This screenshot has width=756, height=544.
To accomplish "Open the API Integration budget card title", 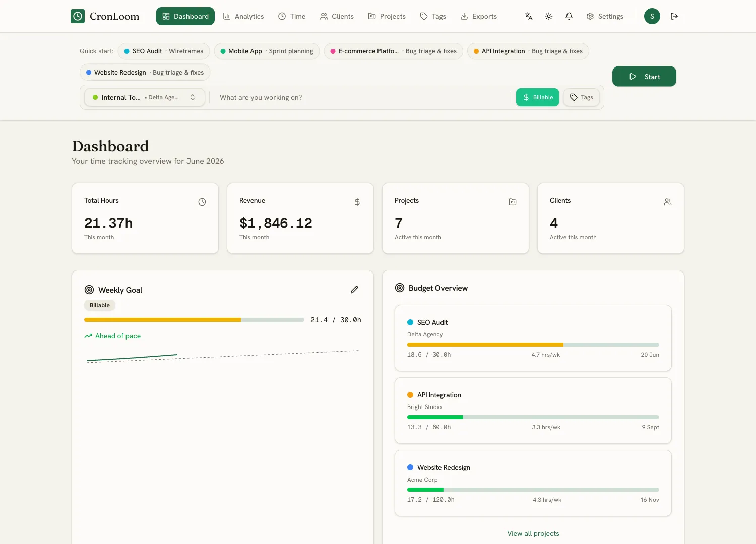I will (439, 395).
